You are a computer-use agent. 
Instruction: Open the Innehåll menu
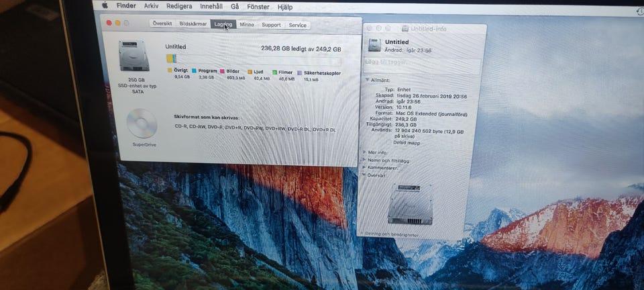(x=211, y=7)
